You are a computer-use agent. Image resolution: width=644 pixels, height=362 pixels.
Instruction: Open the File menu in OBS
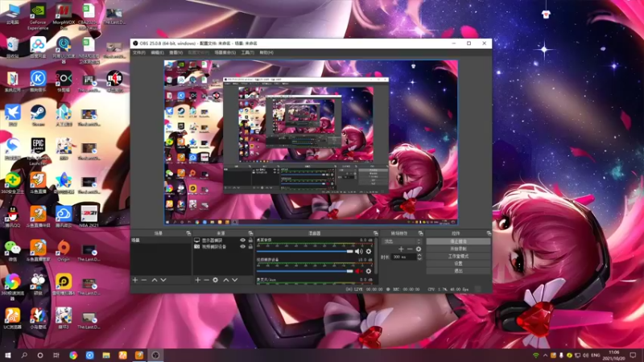(x=138, y=52)
